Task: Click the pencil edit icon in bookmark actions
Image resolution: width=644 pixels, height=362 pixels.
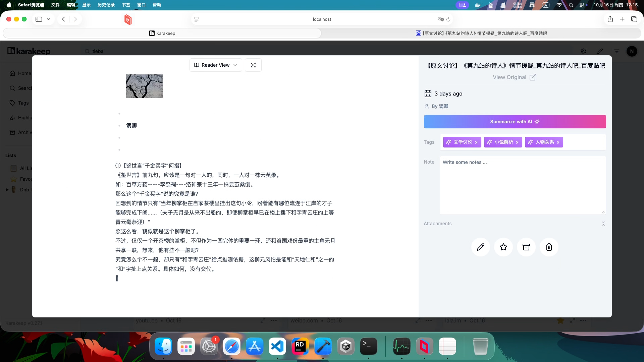Action: coord(480,247)
